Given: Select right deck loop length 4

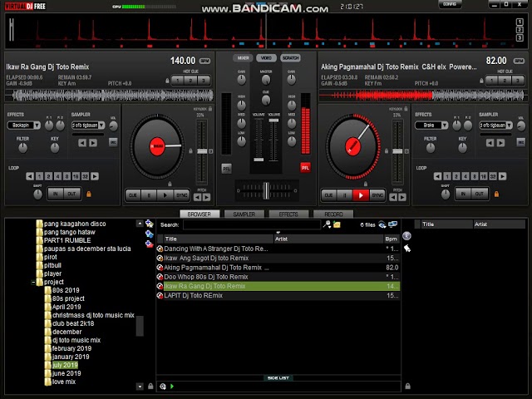Looking at the screenshot, I should click(465, 176).
